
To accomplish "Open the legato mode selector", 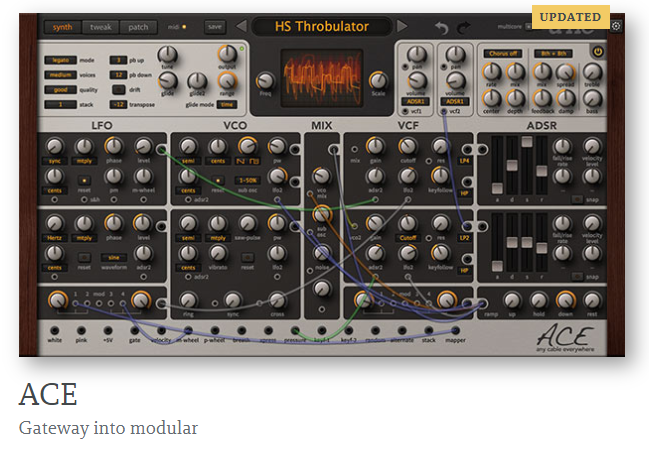I will click(x=60, y=60).
